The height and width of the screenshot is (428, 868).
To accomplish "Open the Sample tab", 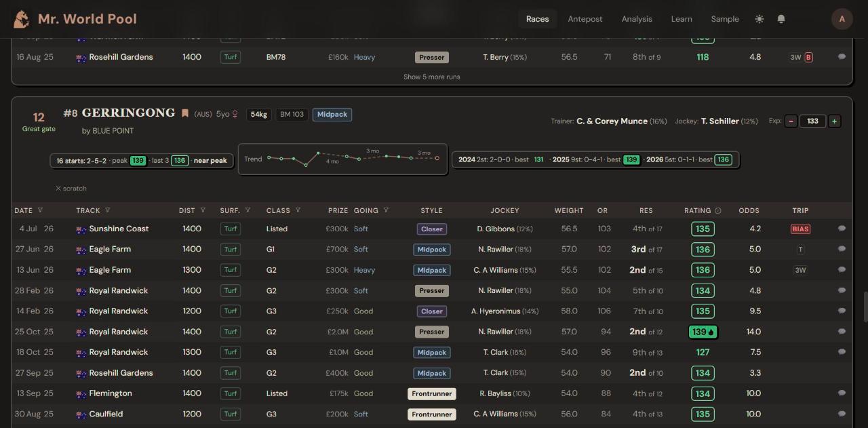I will coord(725,19).
